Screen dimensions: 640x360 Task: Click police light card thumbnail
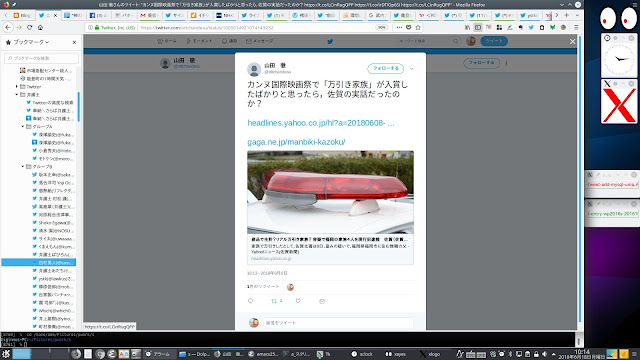click(330, 192)
